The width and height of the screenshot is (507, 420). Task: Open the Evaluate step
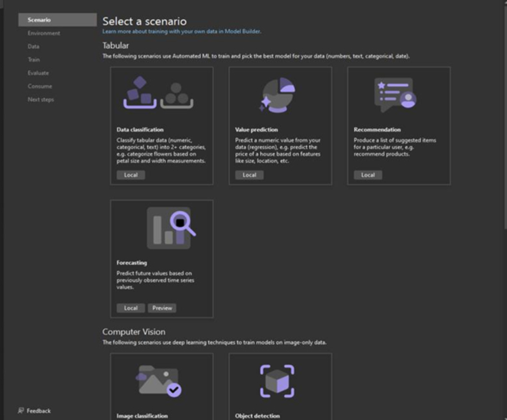(x=38, y=73)
